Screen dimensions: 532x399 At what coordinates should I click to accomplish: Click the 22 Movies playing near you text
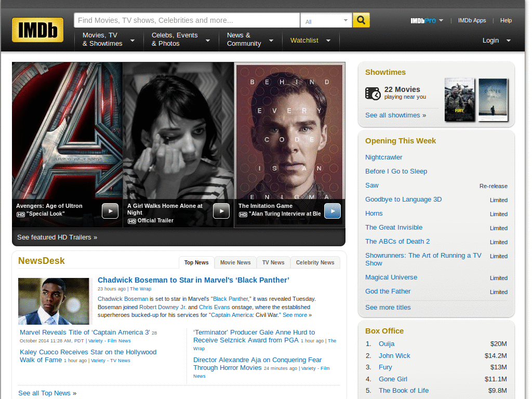point(405,93)
